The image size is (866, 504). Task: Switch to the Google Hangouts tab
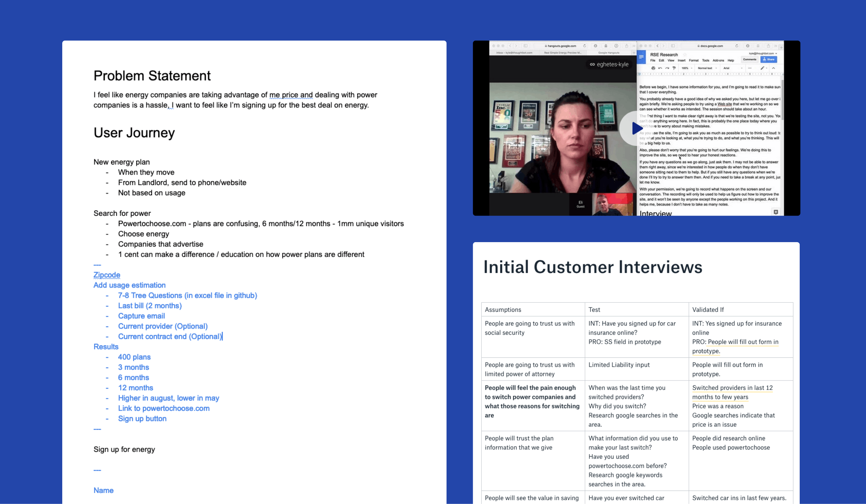coord(609,53)
